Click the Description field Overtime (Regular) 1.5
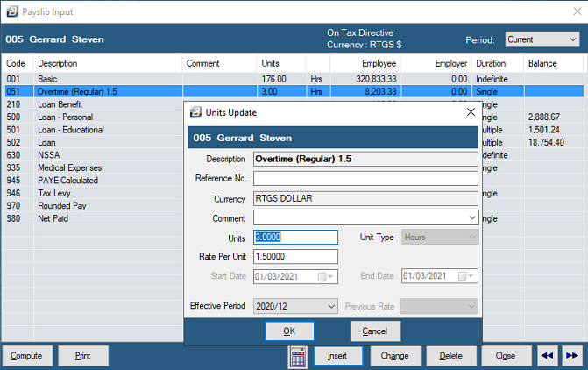Viewport: 588px width, 370px height. tap(365, 159)
